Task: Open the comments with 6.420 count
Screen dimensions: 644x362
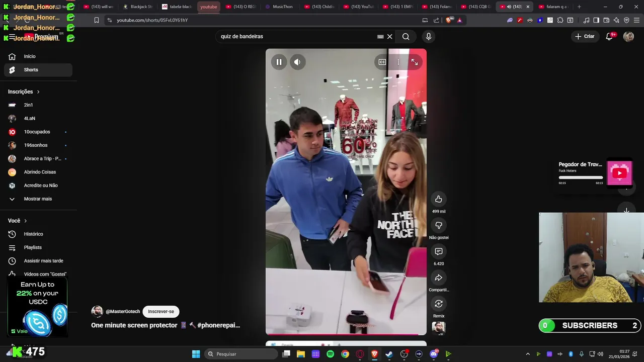Action: pos(439,251)
